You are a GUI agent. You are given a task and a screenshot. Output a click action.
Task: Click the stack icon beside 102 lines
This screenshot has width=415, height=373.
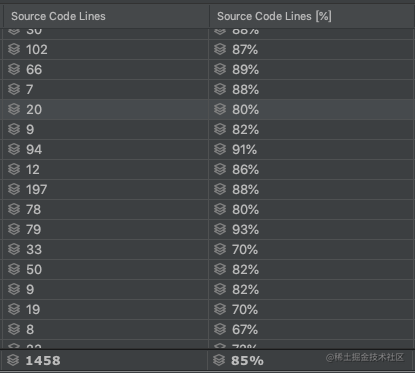(x=14, y=49)
